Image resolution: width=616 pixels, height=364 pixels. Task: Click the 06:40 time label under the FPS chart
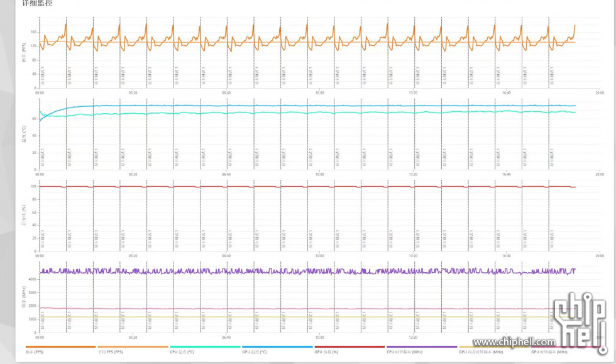226,93
